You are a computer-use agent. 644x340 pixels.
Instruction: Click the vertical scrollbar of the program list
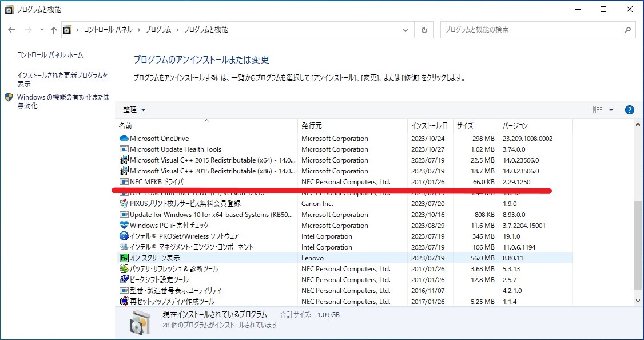coord(637,229)
